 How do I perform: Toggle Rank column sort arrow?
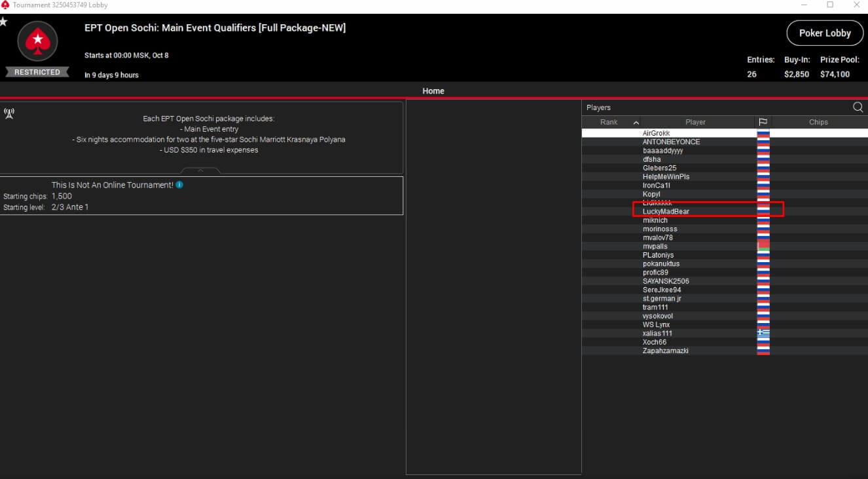[x=636, y=123]
